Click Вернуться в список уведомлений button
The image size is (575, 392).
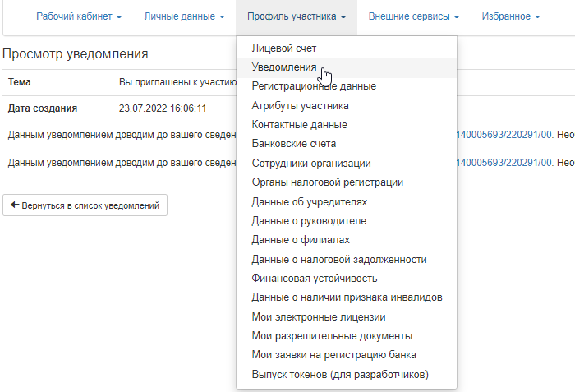pos(85,205)
